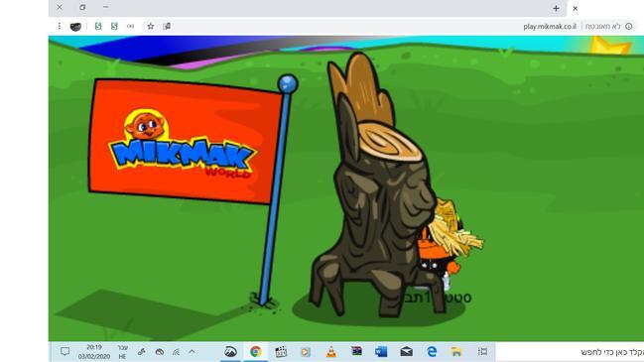Open a new tab with the plus button

point(556,8)
